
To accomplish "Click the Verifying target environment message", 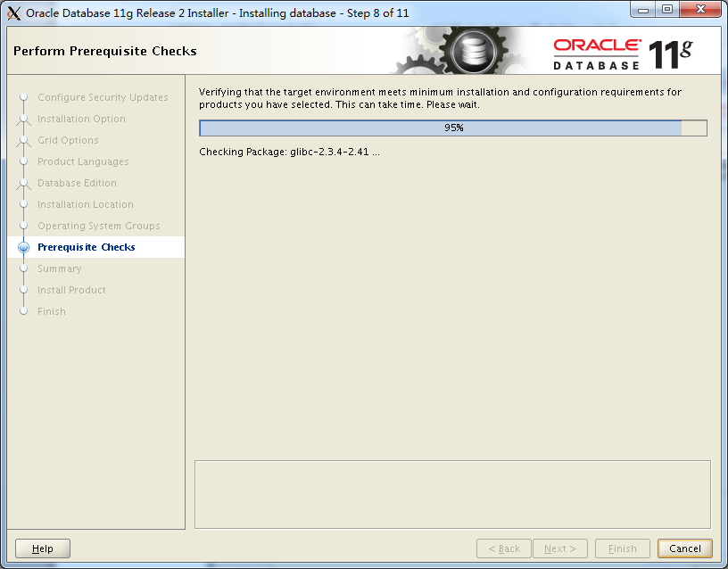I will (440, 98).
